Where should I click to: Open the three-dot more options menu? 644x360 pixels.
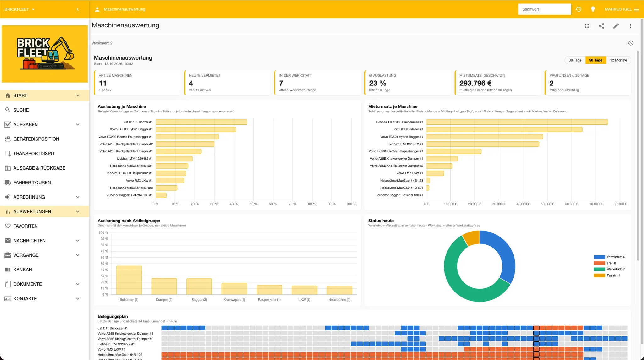[630, 26]
